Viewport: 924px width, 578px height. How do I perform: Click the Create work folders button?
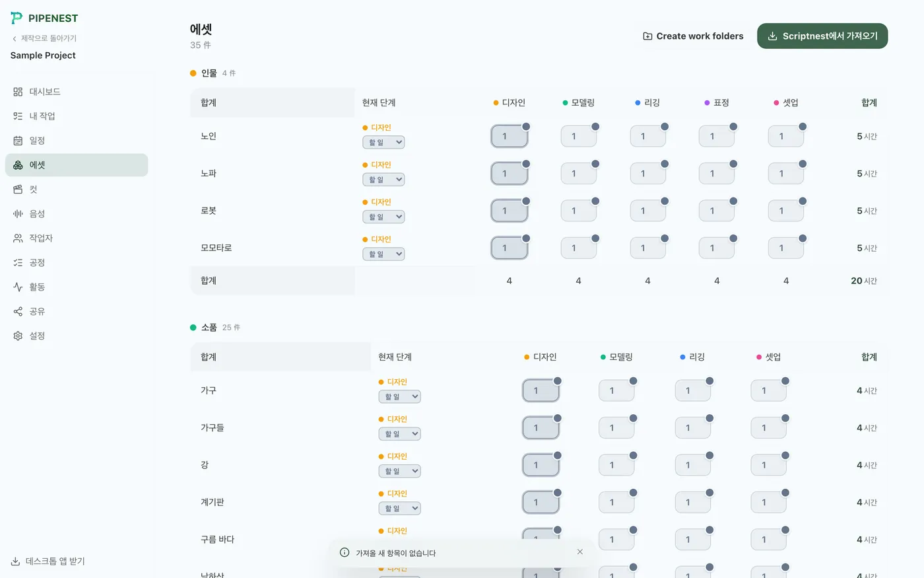coord(693,36)
